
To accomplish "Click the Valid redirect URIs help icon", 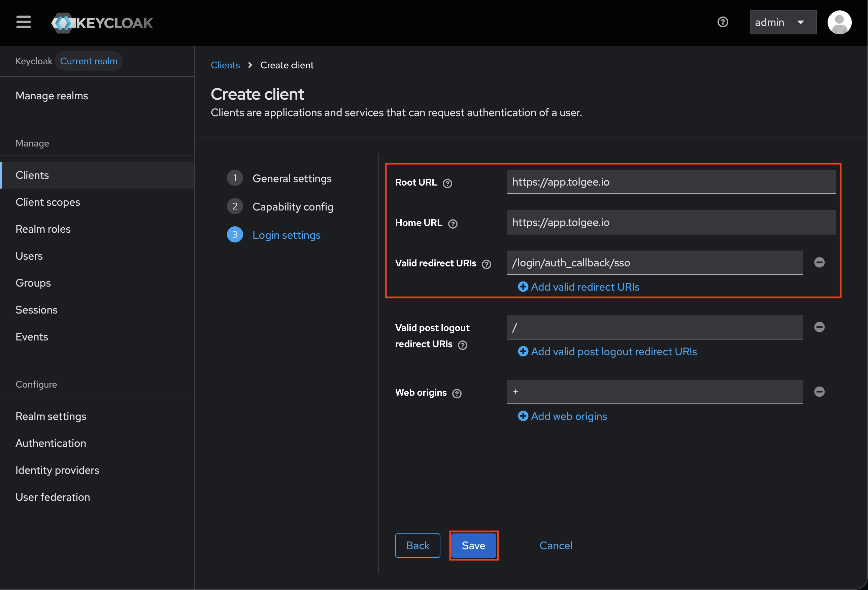I will coord(486,264).
